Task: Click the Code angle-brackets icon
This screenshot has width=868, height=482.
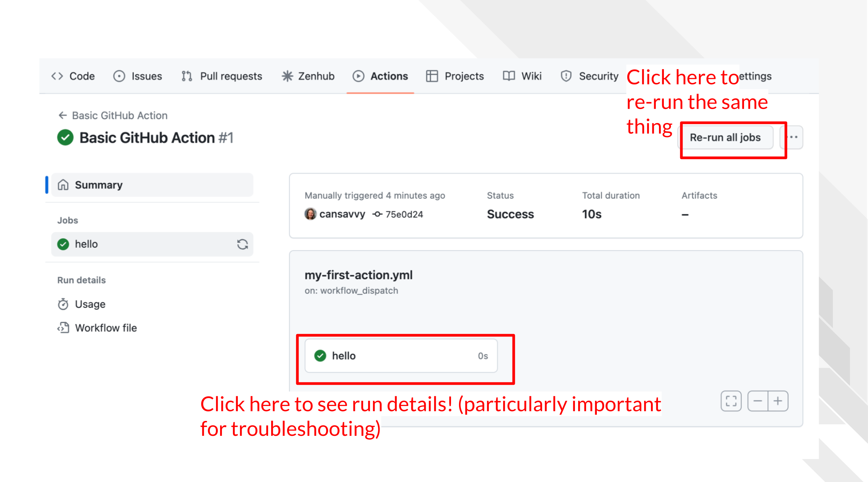Action: tap(57, 76)
